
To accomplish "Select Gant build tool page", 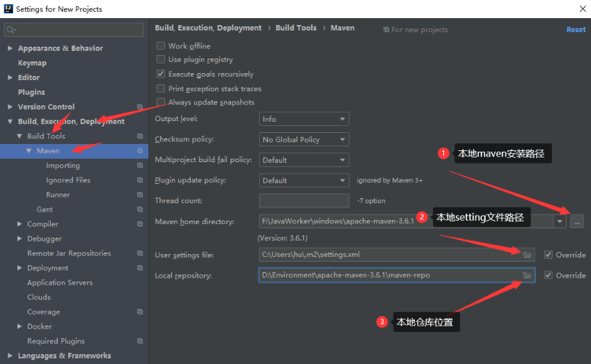I will click(x=45, y=209).
